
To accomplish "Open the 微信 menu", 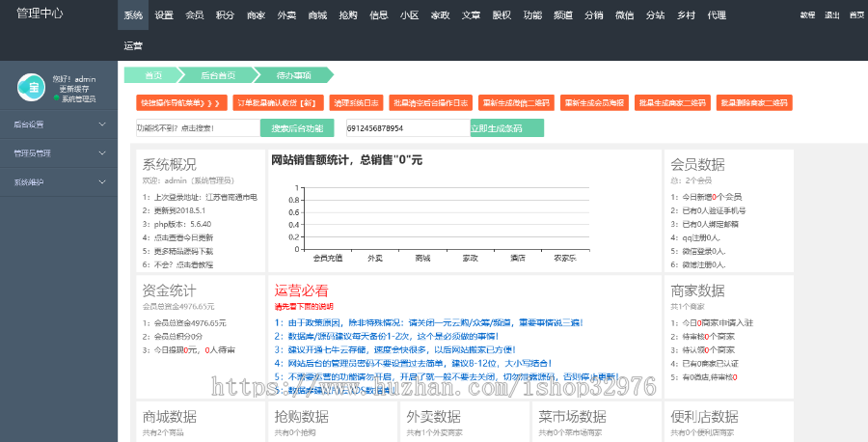I will pos(624,14).
